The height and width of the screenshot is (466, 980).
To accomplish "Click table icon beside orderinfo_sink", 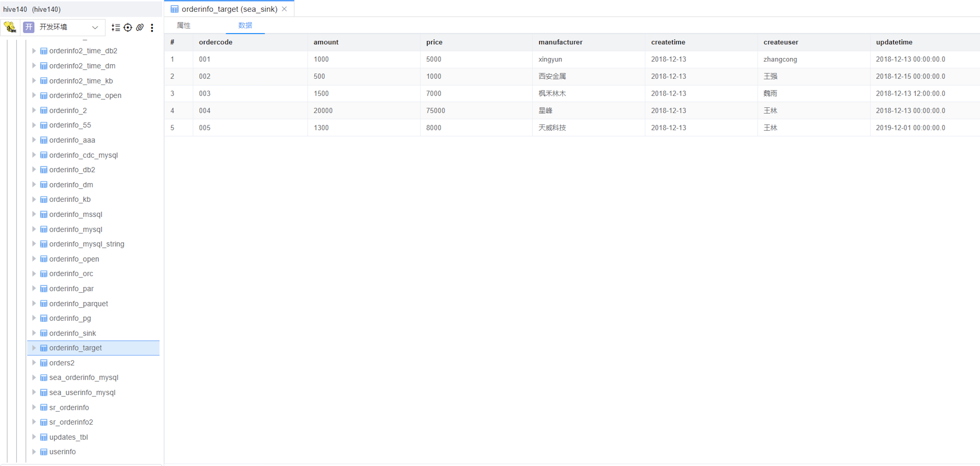I will [x=44, y=333].
